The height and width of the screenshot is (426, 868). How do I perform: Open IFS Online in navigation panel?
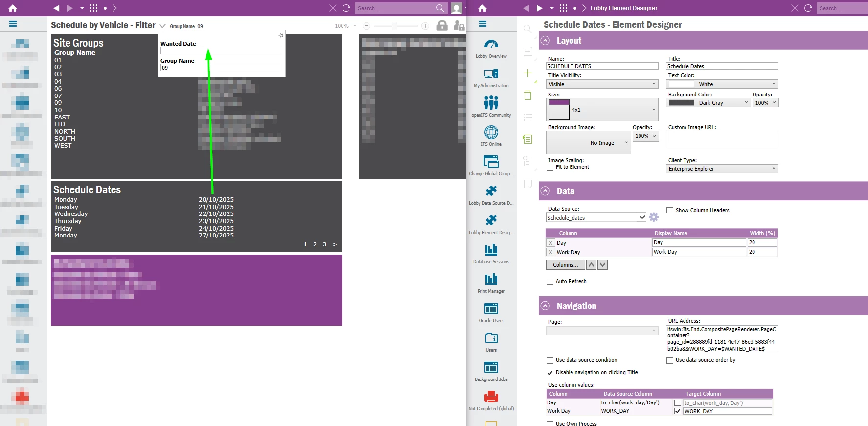491,136
